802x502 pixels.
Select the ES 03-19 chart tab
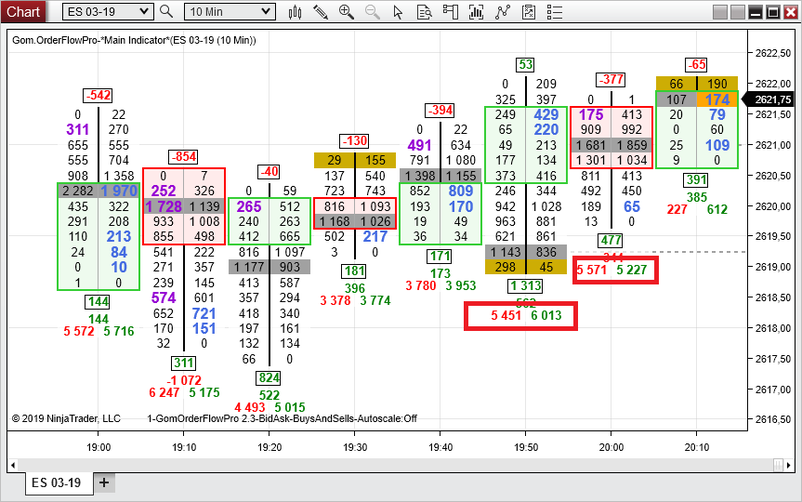pos(59,483)
